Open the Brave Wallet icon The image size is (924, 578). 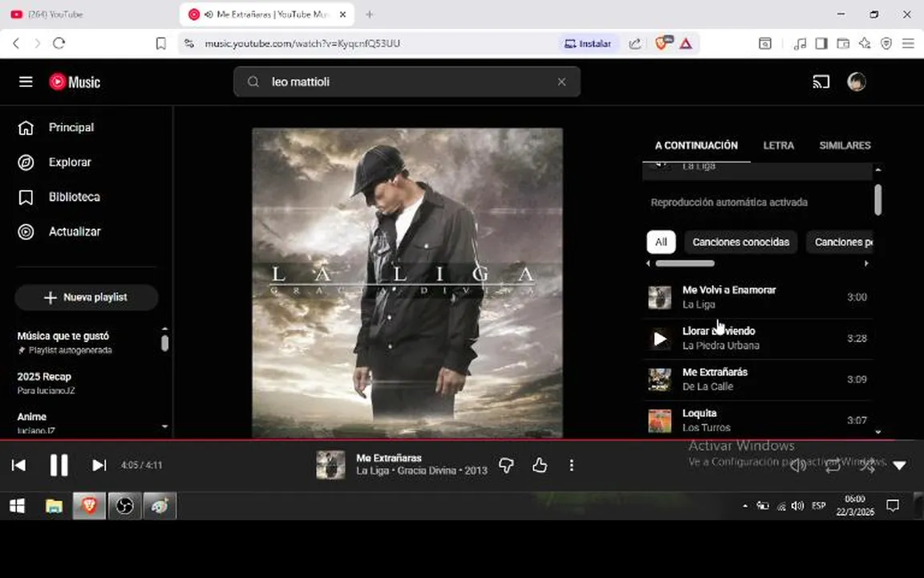point(843,43)
